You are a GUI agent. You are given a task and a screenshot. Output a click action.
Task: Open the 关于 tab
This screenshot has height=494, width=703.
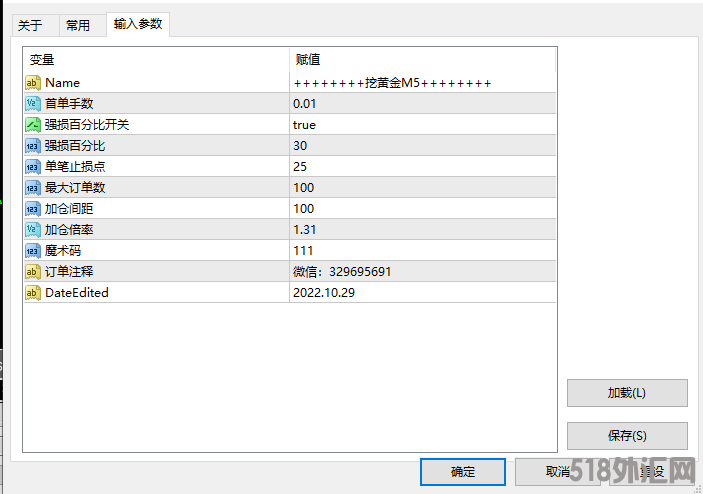click(x=35, y=25)
